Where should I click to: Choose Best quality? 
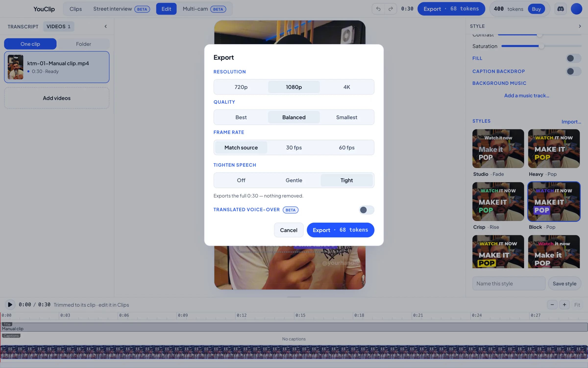[x=241, y=117]
